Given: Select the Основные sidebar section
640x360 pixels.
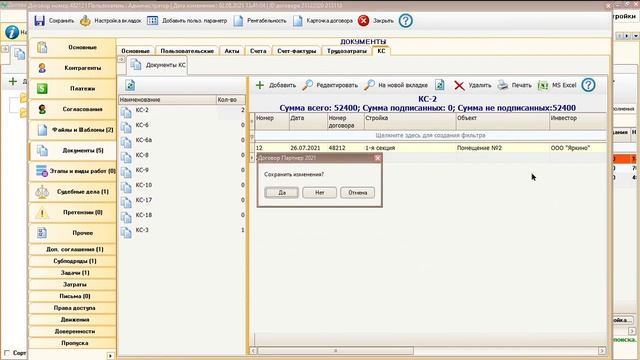Looking at the screenshot, I should 73,47.
